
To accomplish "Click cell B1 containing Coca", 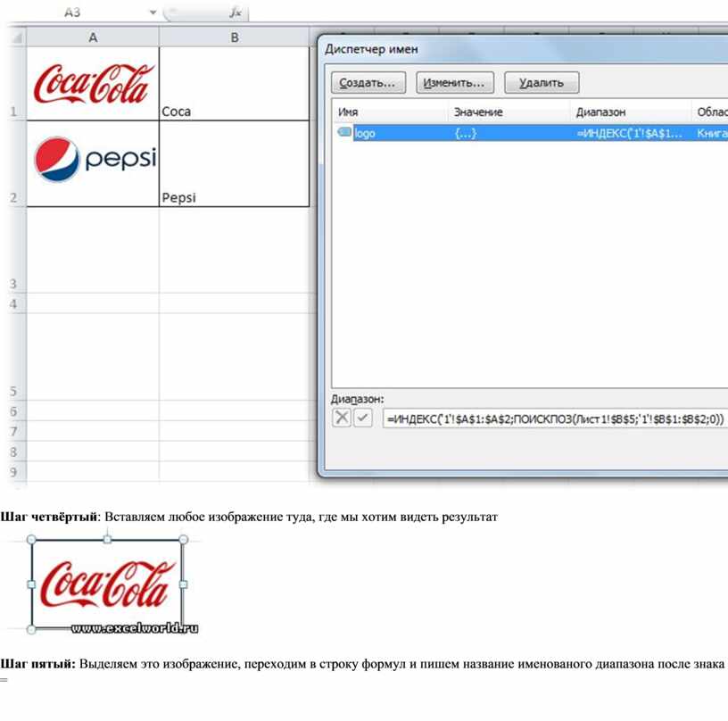I will point(234,84).
